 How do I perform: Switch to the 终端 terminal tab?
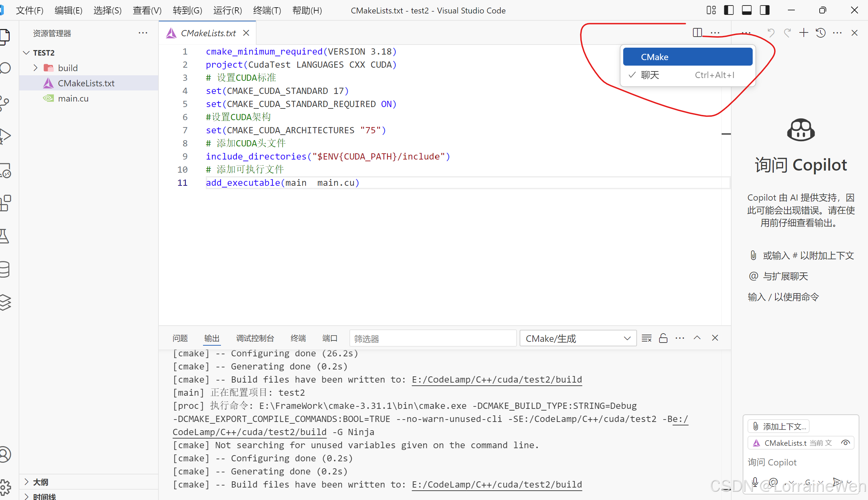click(x=298, y=338)
